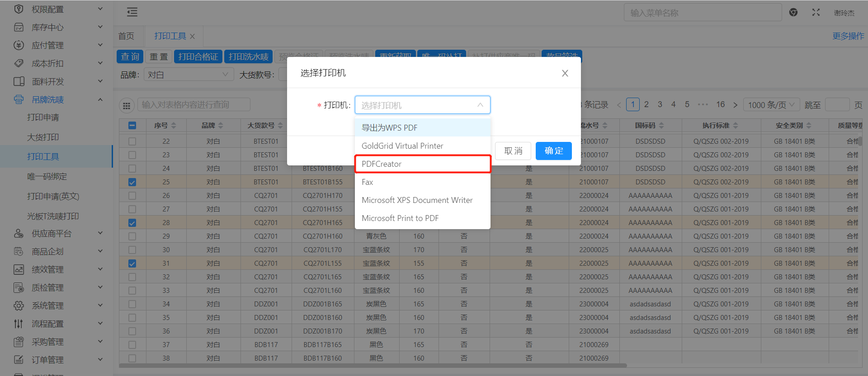Open the 选择打印机 printer dropdown
The height and width of the screenshot is (376, 868).
tap(422, 105)
